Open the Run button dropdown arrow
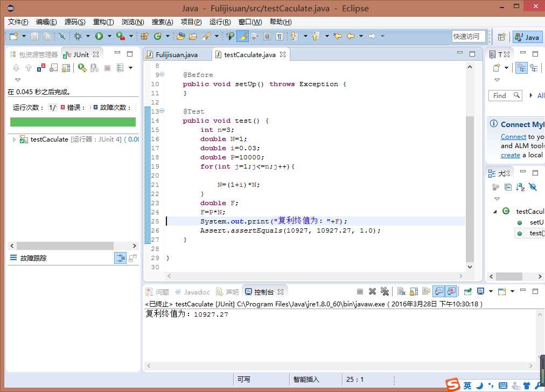The image size is (545, 392). 109,36
